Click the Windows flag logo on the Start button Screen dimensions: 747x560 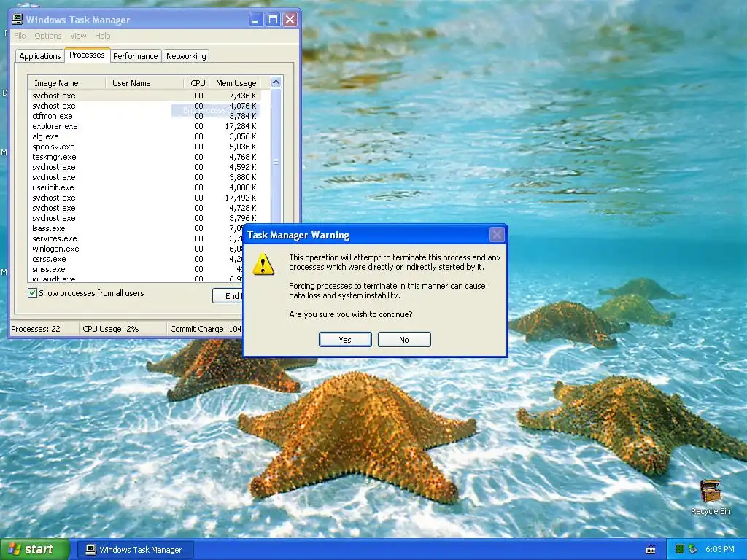pyautogui.click(x=15, y=549)
